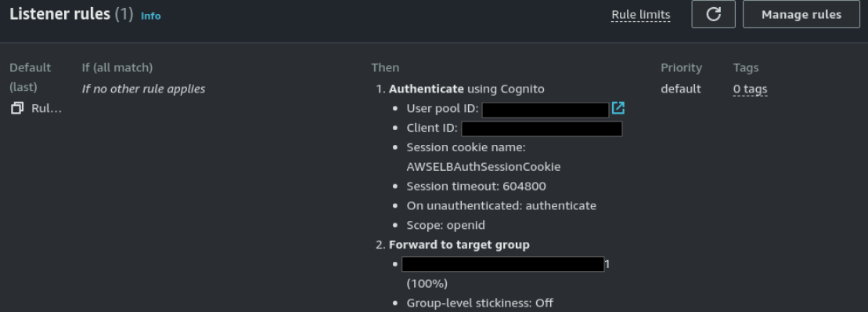The height and width of the screenshot is (312, 868).
Task: Open the Info link beside Listener rules
Action: 150,16
